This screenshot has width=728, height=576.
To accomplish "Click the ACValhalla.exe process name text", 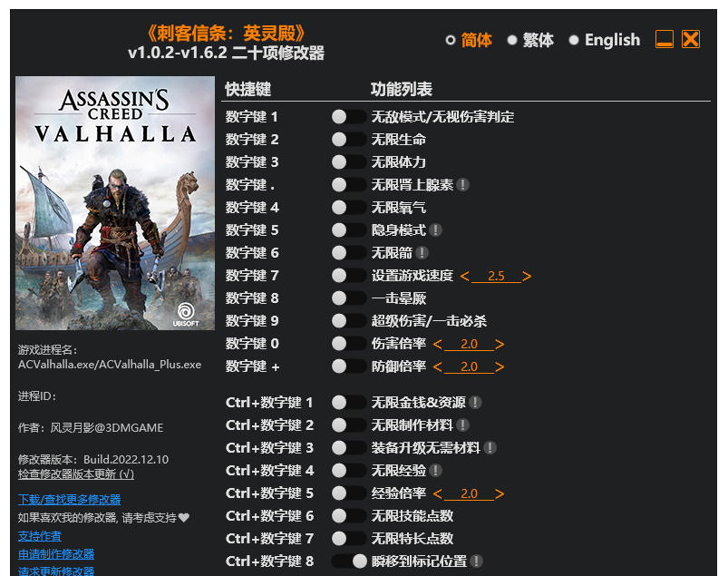I will (110, 364).
